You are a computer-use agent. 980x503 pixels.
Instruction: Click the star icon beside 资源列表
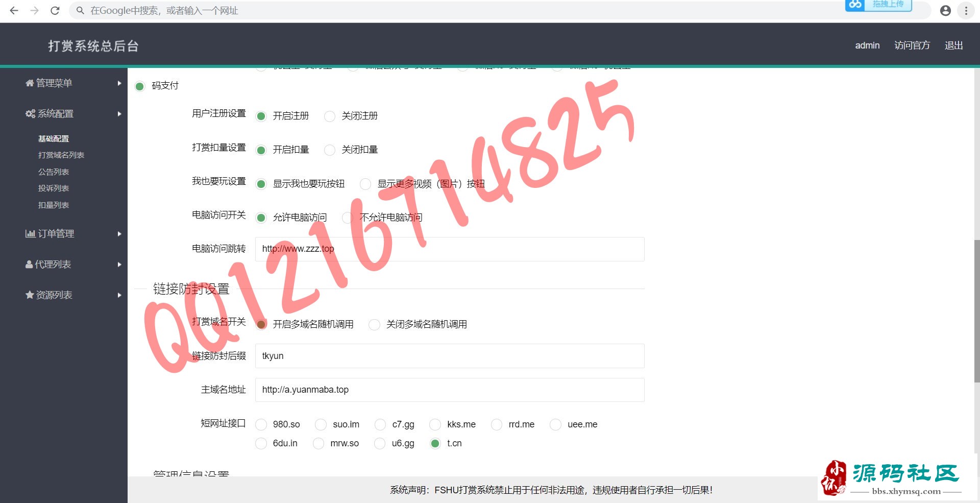[x=30, y=295]
